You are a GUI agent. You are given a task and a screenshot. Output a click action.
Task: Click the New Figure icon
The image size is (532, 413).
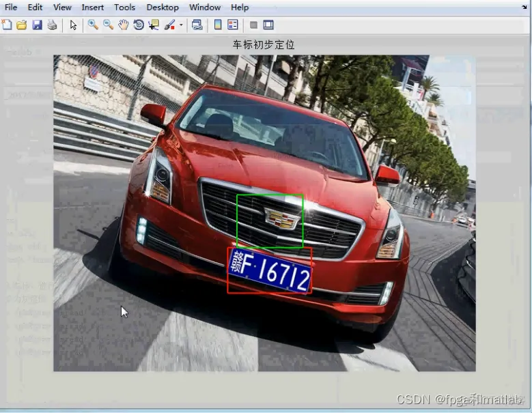(x=7, y=25)
